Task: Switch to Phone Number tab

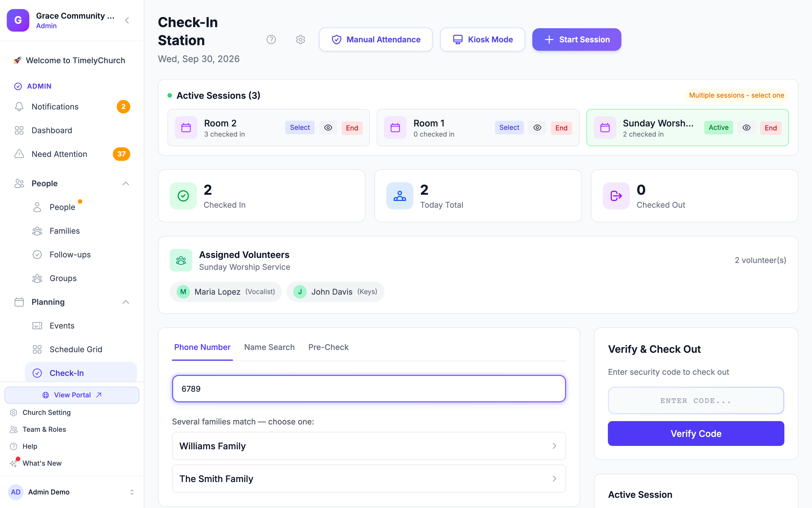Action: pyautogui.click(x=202, y=347)
